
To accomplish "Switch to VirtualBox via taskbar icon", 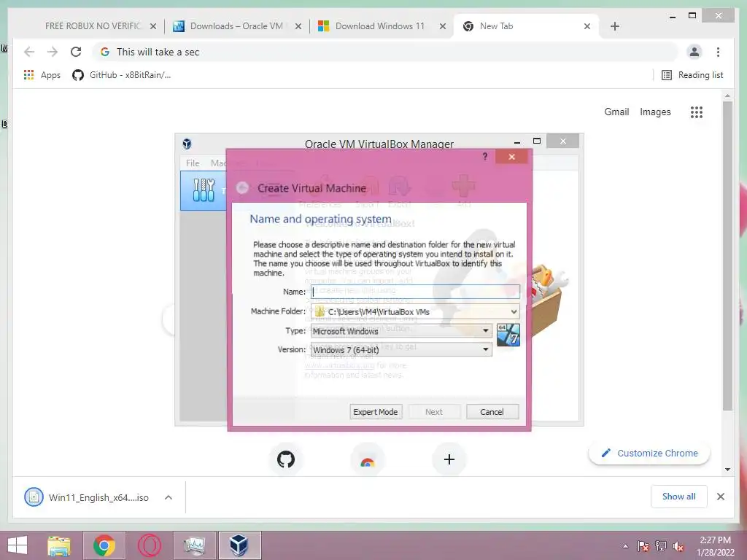I will pos(239,545).
